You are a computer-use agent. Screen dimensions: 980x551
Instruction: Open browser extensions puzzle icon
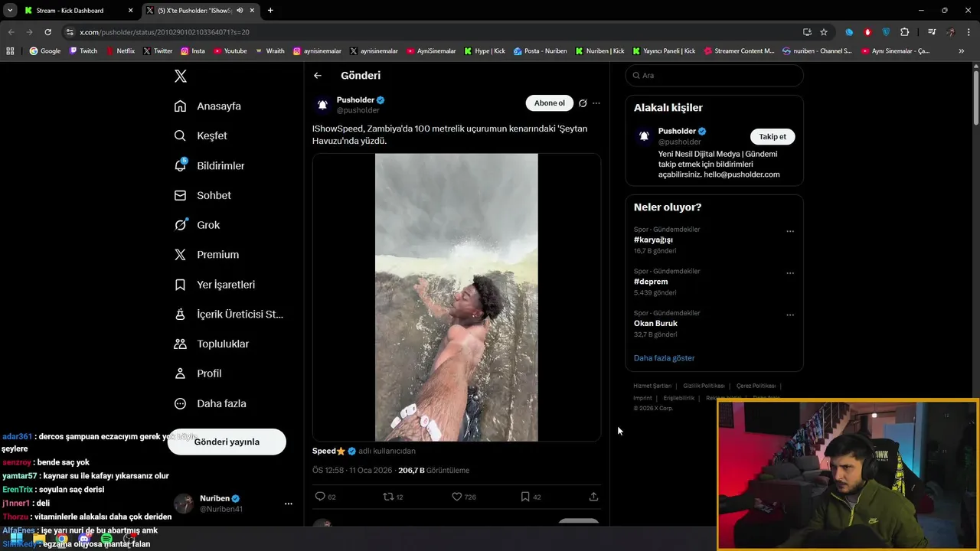(904, 32)
